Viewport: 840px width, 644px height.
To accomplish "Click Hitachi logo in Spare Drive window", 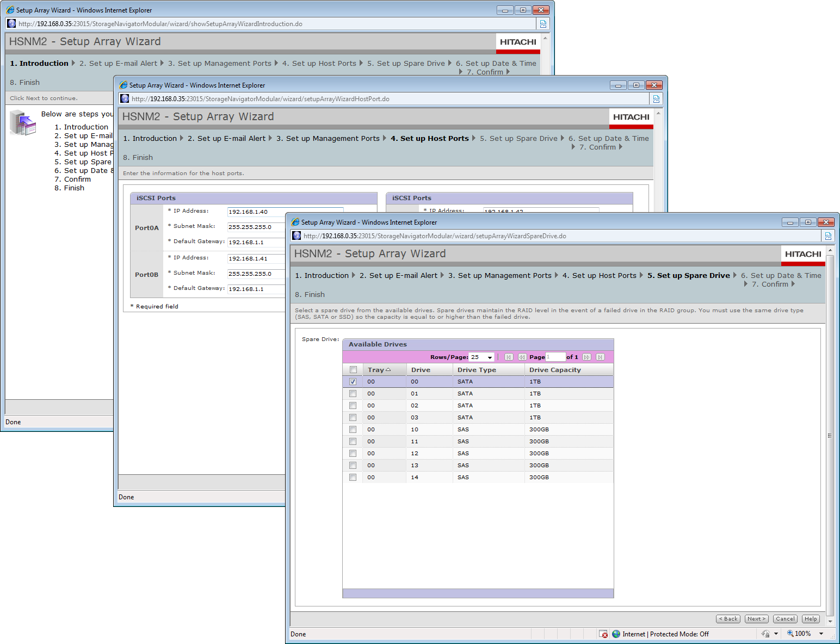I will point(803,254).
